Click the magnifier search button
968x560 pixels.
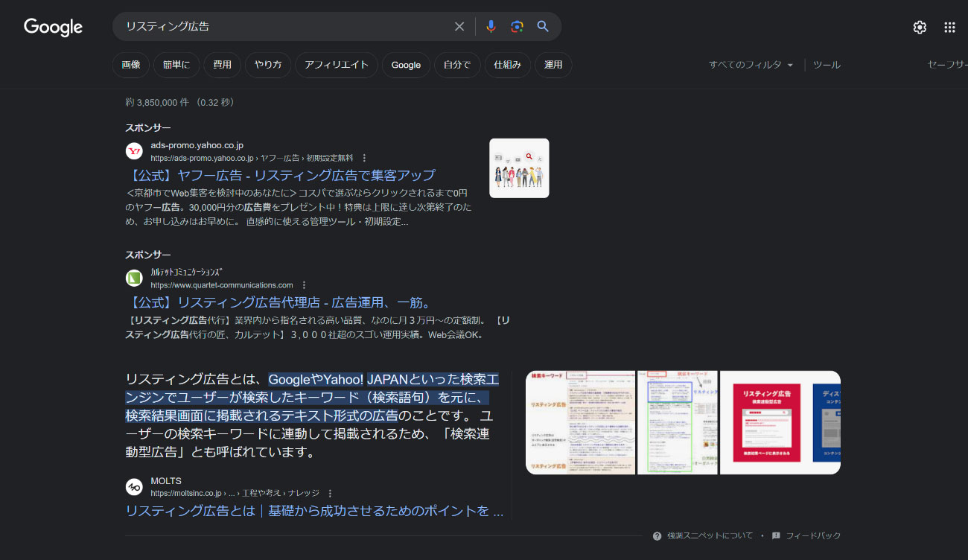coord(543,27)
